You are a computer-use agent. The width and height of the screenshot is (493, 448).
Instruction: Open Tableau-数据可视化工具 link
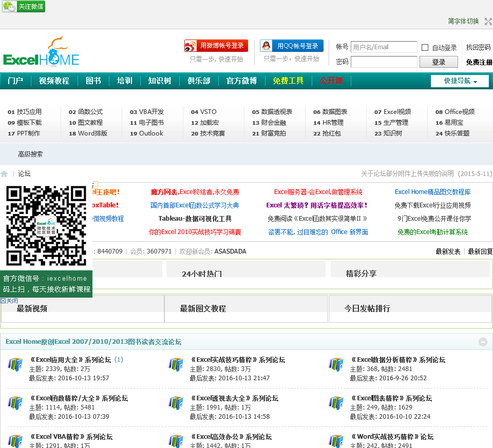[x=195, y=219]
